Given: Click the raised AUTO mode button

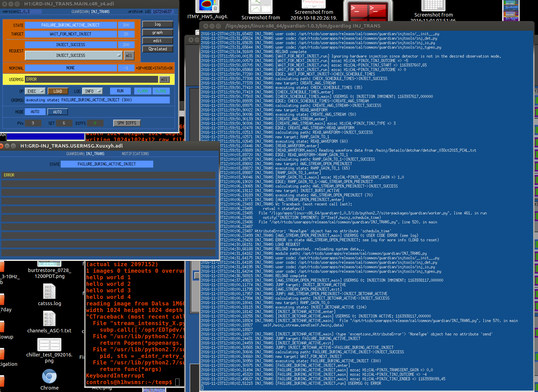Looking at the screenshot, I should [x=58, y=112].
